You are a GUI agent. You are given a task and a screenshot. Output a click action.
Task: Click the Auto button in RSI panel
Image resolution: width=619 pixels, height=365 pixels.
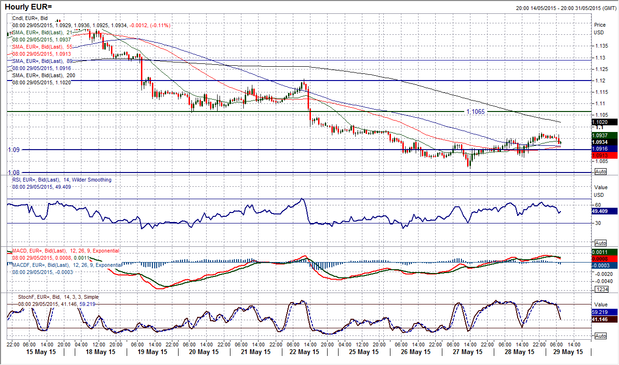(x=600, y=243)
